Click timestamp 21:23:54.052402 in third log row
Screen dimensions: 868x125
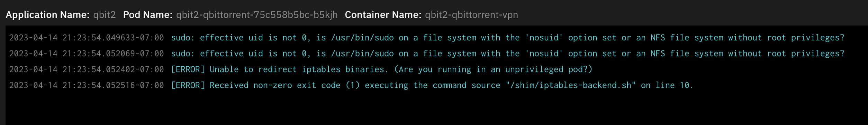[x=87, y=69]
